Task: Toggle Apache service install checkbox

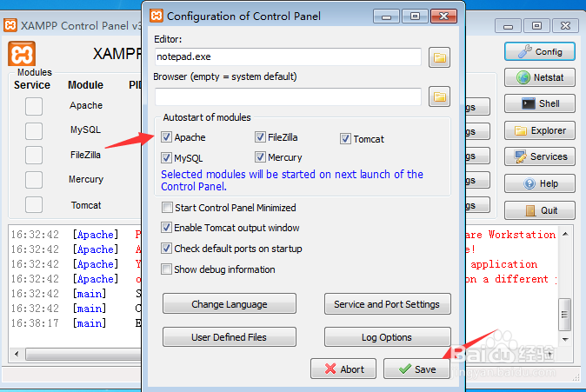Action: pos(34,106)
